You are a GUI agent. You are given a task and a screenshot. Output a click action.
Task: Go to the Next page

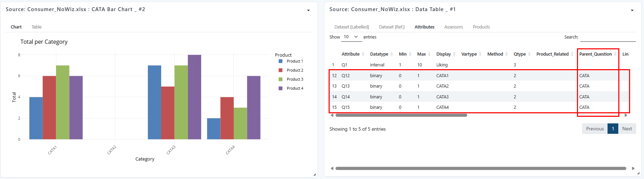(627, 129)
